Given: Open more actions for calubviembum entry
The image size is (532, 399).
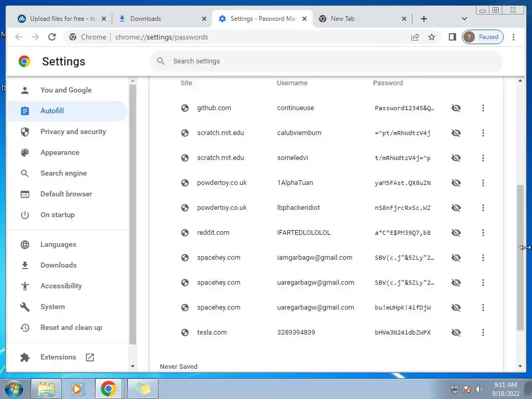Looking at the screenshot, I should tap(483, 133).
